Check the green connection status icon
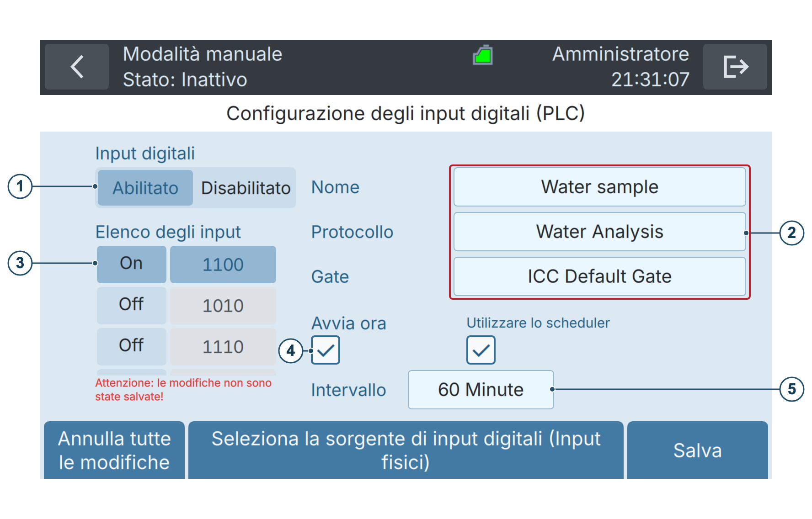Viewport: 812px width, 519px height. tap(483, 56)
